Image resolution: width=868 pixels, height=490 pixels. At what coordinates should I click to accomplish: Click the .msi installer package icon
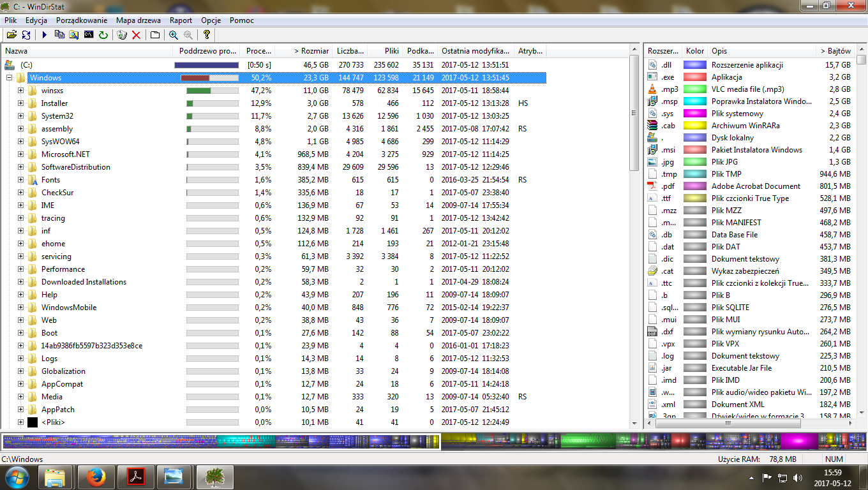click(652, 150)
